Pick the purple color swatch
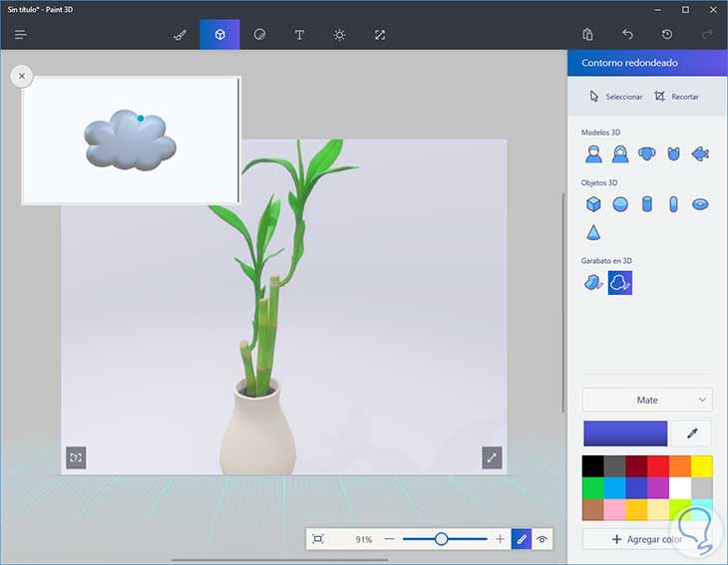 (x=658, y=488)
